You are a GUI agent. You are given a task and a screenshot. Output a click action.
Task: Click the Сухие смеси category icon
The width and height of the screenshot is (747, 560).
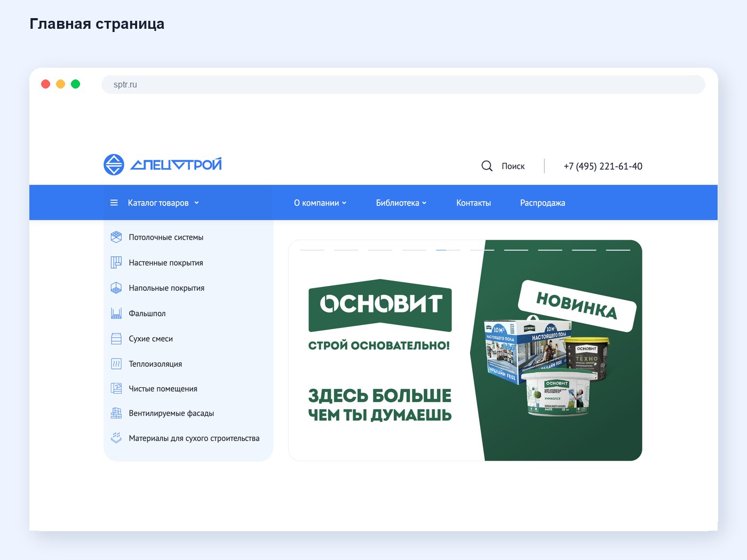[x=116, y=339]
